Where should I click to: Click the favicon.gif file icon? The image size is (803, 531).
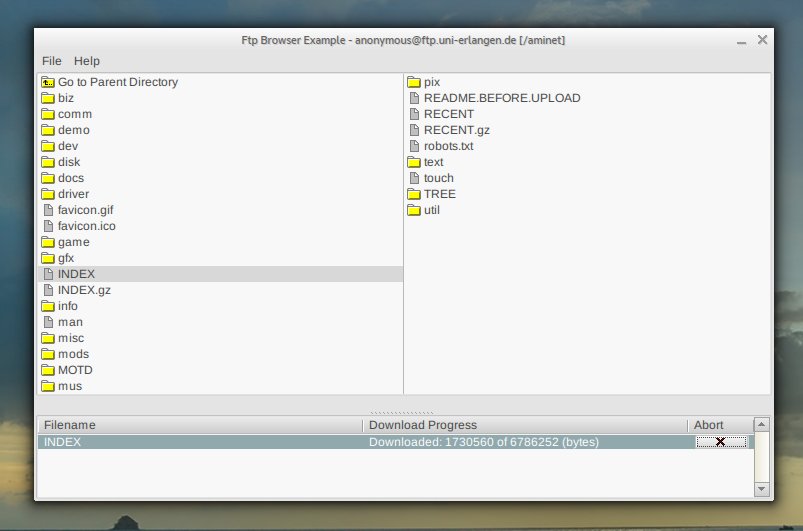47,210
